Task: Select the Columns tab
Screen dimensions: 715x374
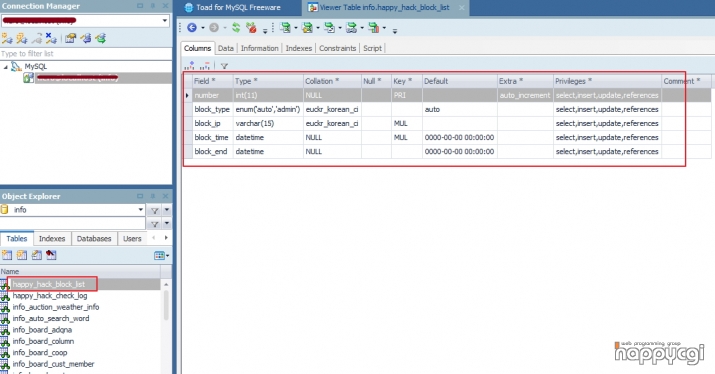Action: click(x=197, y=48)
